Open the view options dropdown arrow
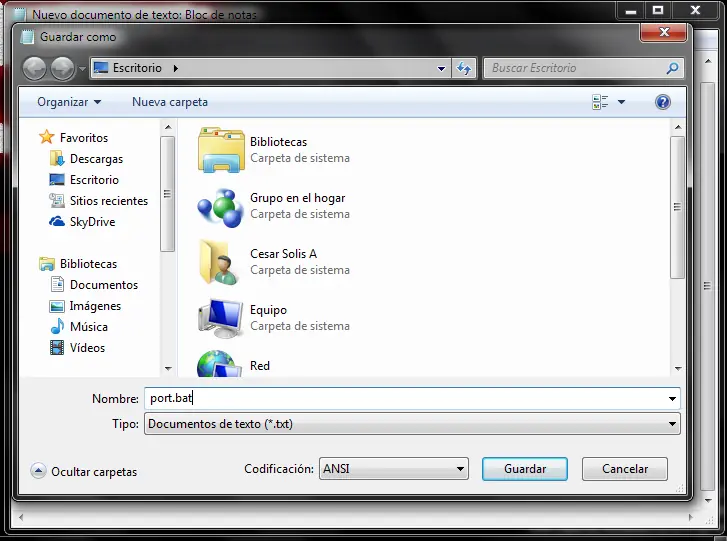The image size is (727, 541). pos(621,102)
